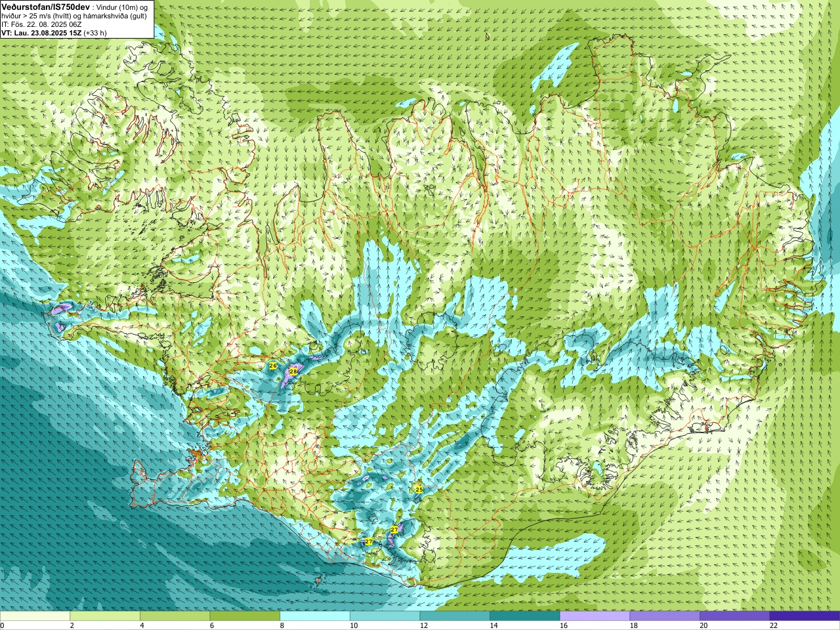840x630 pixels.
Task: Click the scale tick label "22"
Action: point(774,626)
